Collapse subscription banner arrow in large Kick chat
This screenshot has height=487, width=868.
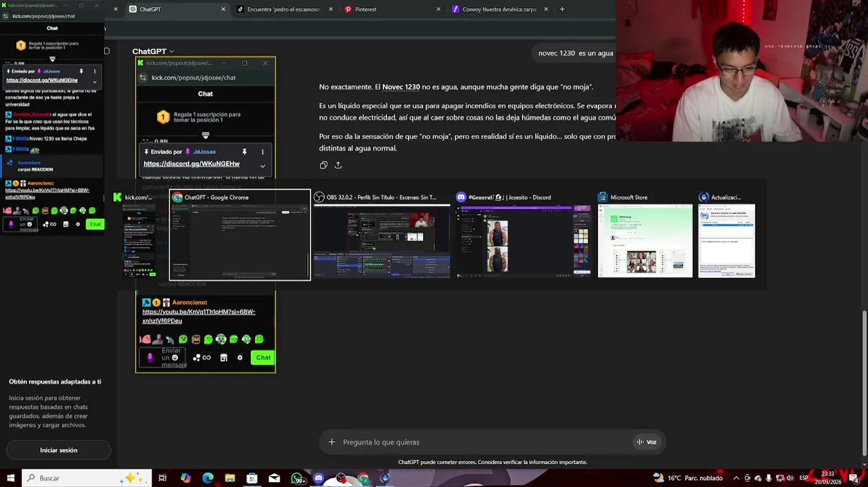pyautogui.click(x=206, y=135)
